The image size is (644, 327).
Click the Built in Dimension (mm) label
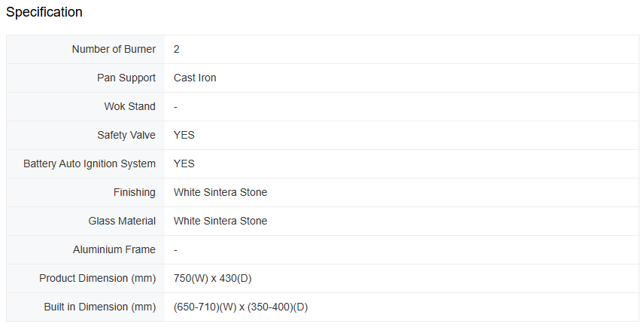(x=100, y=307)
